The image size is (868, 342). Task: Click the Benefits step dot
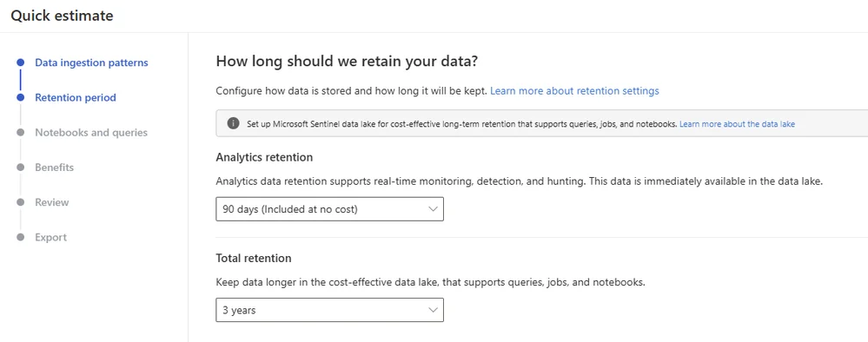(21, 168)
